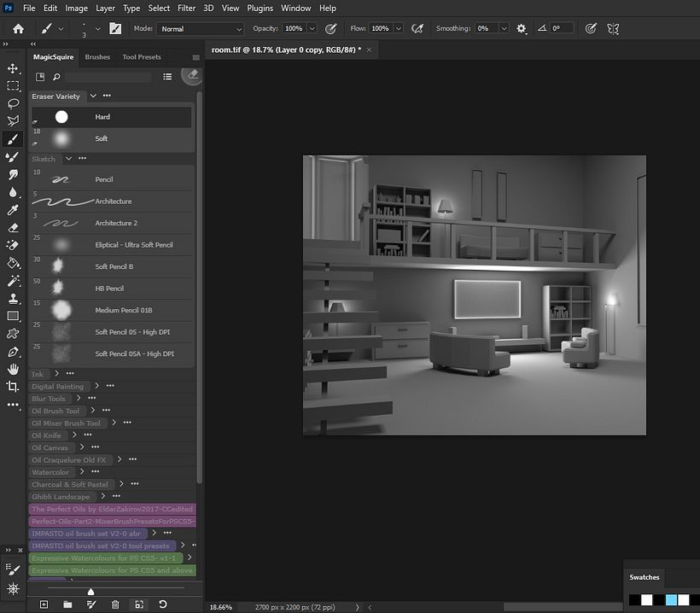Open the Smoothing value dropdown
700x613 pixels.
click(x=504, y=28)
